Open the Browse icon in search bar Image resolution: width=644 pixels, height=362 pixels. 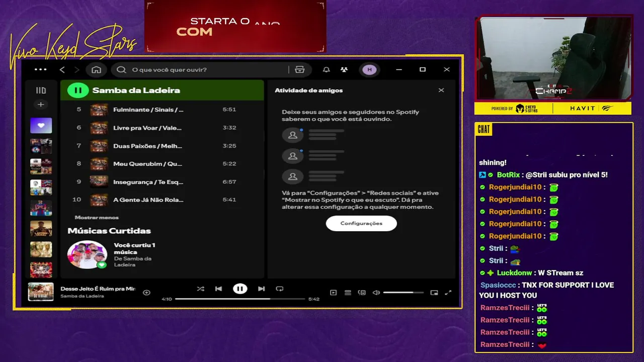click(x=300, y=70)
